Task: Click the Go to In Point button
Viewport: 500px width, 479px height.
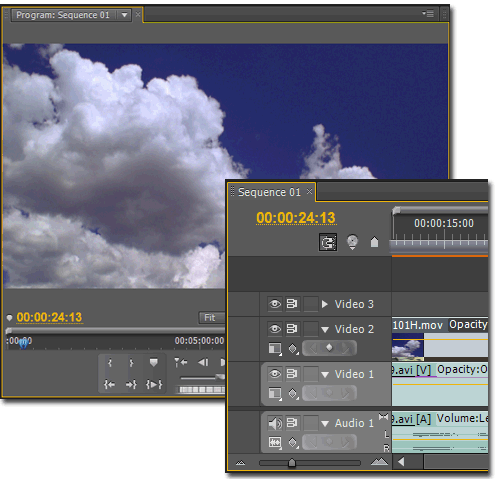Action: pyautogui.click(x=109, y=385)
